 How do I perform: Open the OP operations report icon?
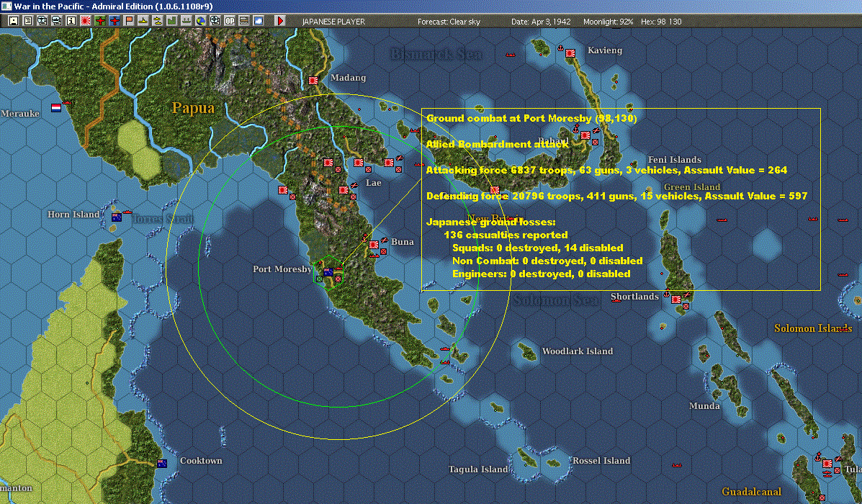coord(229,21)
